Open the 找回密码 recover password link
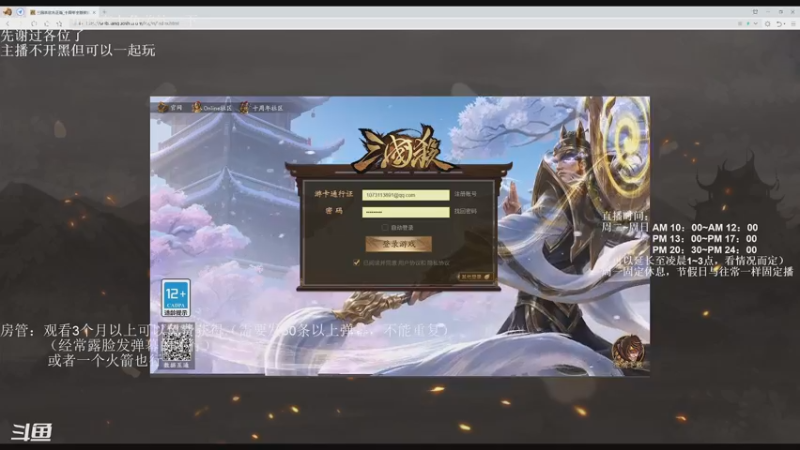Image resolution: width=800 pixels, height=450 pixels. pyautogui.click(x=465, y=211)
